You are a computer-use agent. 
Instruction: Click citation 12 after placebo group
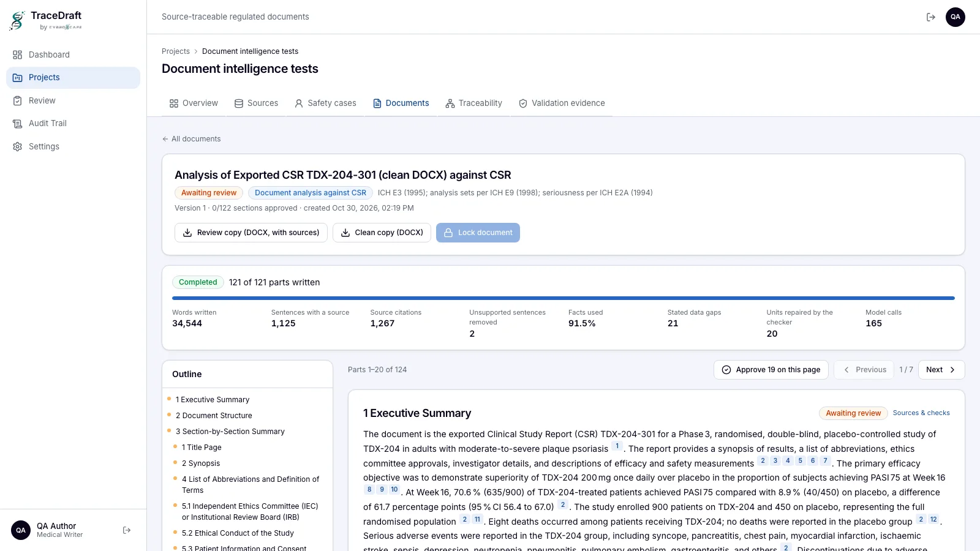click(x=933, y=520)
